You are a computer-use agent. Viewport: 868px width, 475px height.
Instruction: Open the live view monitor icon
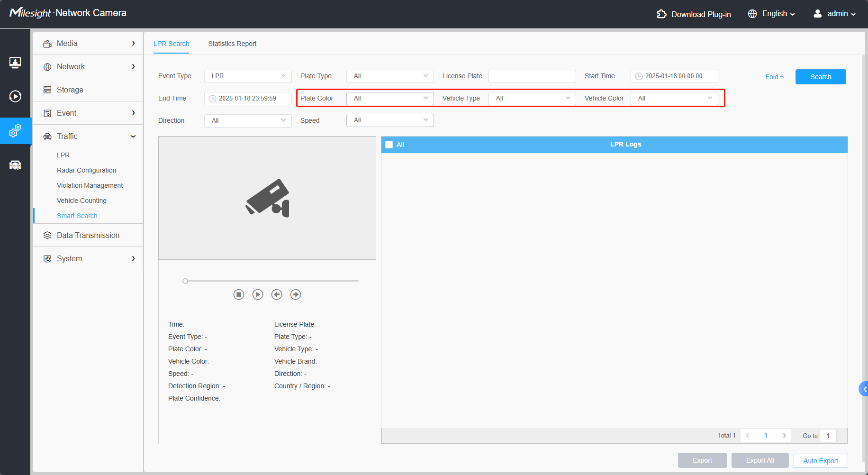click(15, 63)
